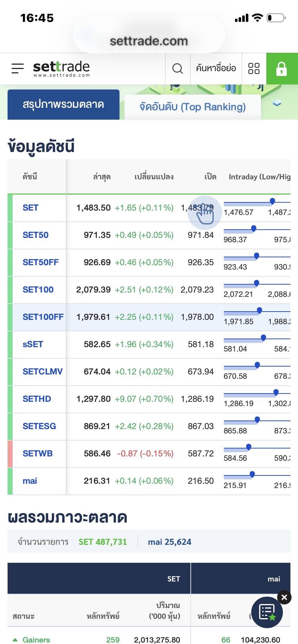Tap the settrade logo

61,68
